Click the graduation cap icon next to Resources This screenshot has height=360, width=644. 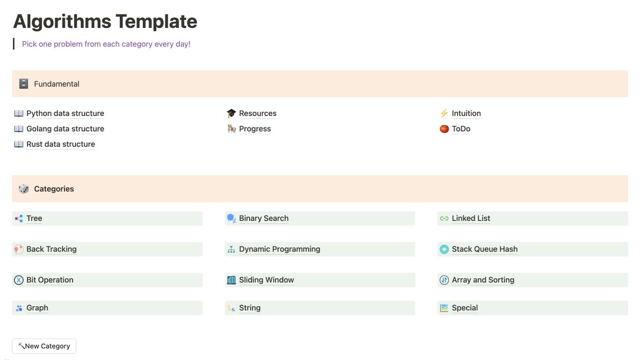231,113
